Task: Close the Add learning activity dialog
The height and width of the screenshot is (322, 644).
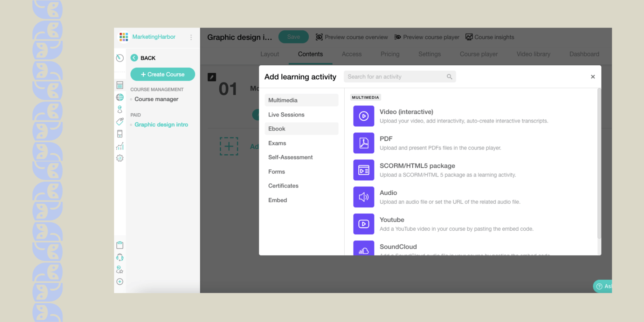Action: pyautogui.click(x=593, y=77)
